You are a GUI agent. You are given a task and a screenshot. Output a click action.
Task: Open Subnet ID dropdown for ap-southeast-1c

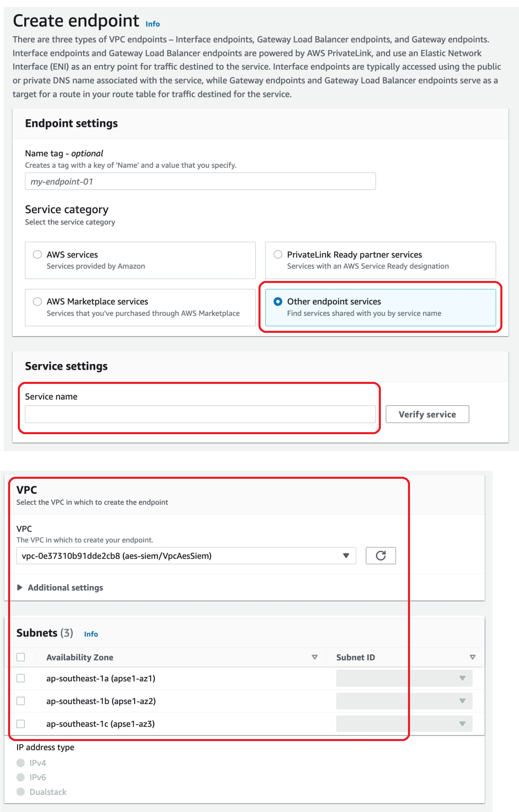tap(404, 724)
